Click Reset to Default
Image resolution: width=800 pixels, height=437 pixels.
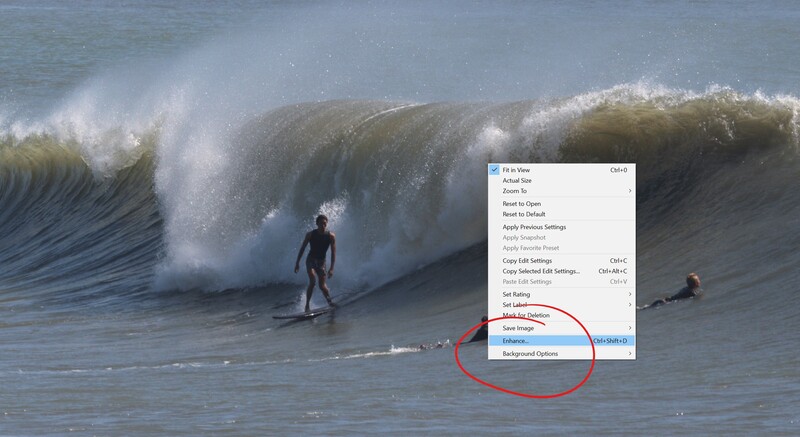click(x=562, y=214)
